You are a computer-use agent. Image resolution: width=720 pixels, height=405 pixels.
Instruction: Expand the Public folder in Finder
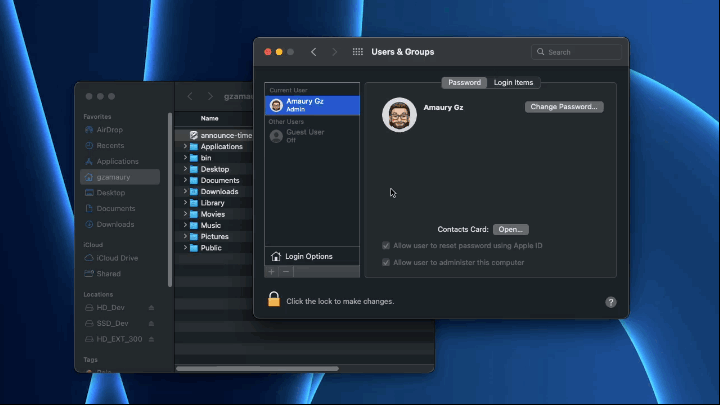coord(185,248)
